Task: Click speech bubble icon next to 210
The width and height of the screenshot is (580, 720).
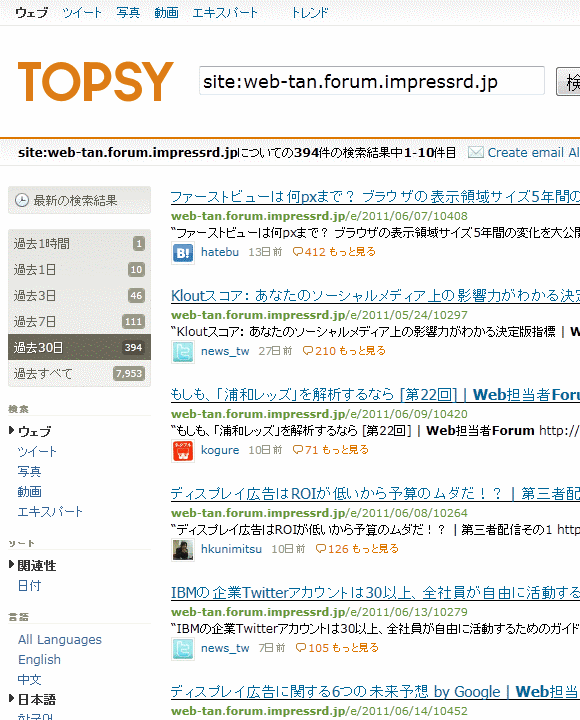Action: click(x=308, y=351)
